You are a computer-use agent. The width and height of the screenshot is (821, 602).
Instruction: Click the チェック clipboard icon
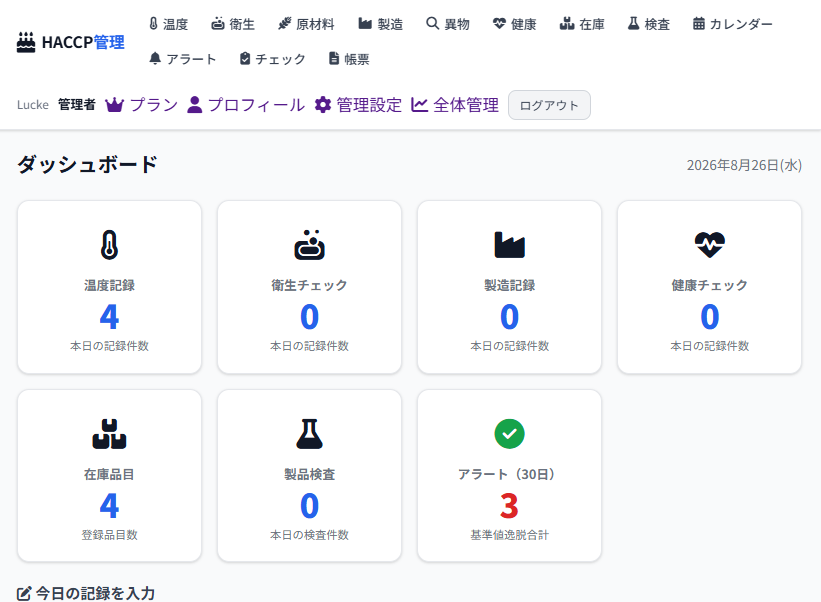click(245, 59)
